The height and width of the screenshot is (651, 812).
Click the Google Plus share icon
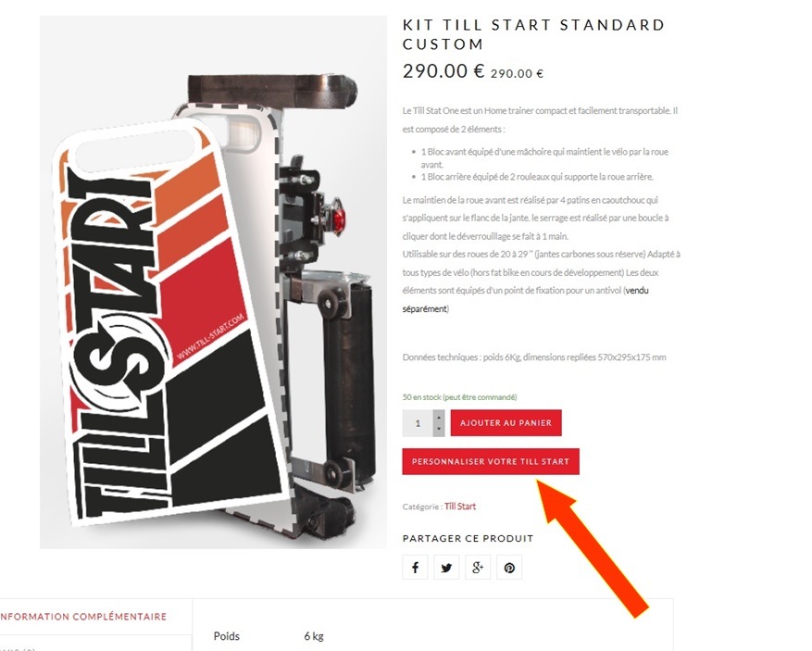click(478, 567)
